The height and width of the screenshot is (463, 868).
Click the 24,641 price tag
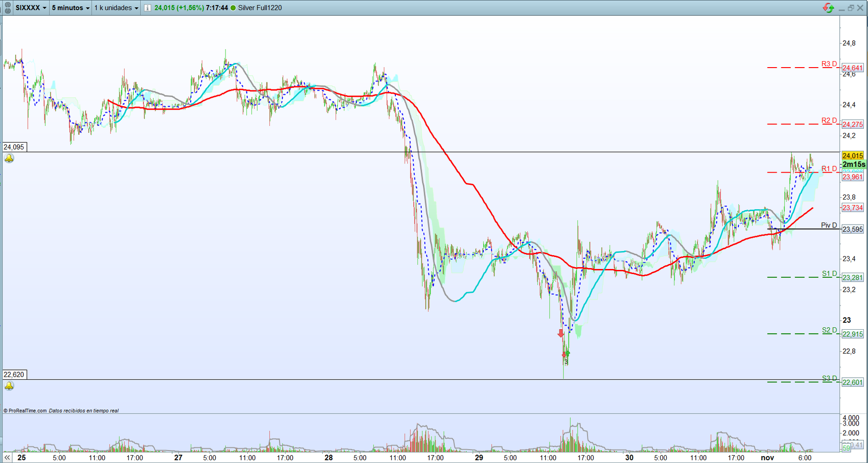click(x=853, y=68)
